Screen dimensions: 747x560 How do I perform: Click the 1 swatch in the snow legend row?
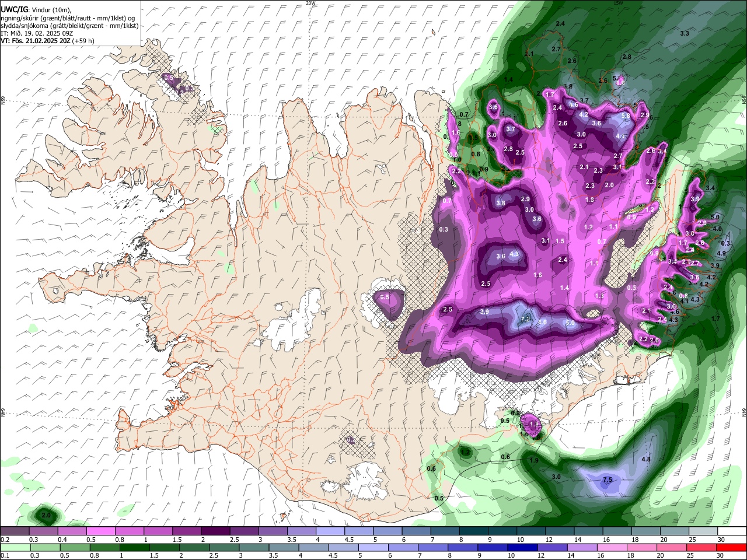[158, 531]
